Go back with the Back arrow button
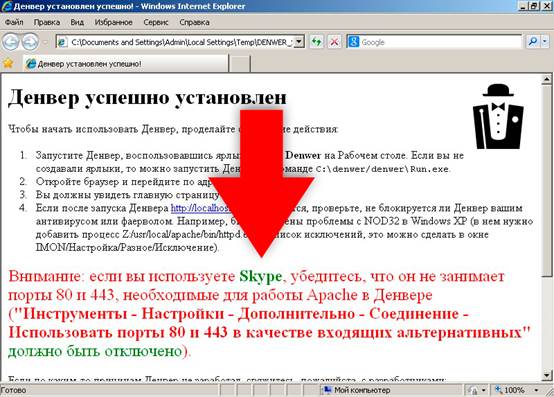Viewport: 554px width, 397px height. 11,42
